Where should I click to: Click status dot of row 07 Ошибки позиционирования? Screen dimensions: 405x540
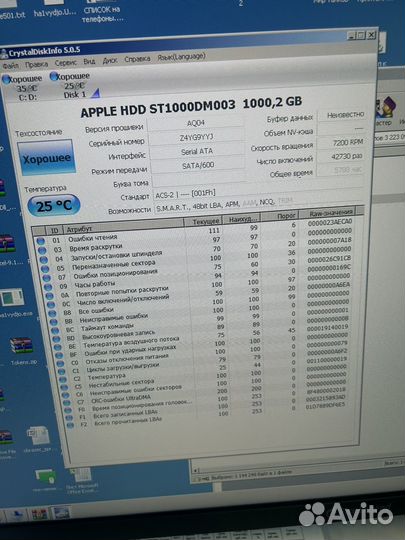46,278
